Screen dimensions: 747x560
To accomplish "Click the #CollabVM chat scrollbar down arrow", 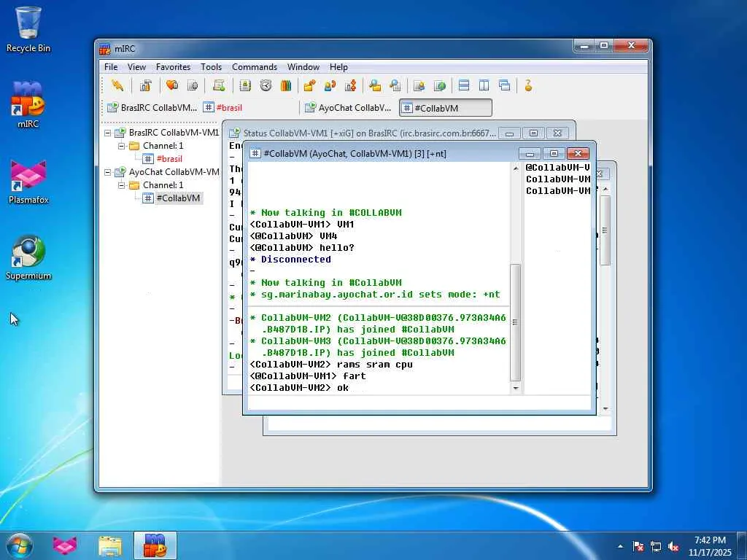I will coord(516,389).
